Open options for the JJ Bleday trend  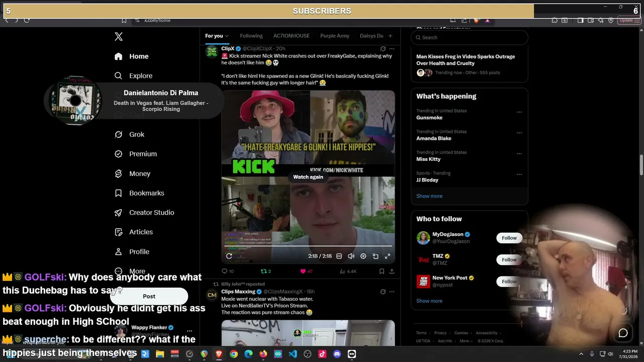519,174
